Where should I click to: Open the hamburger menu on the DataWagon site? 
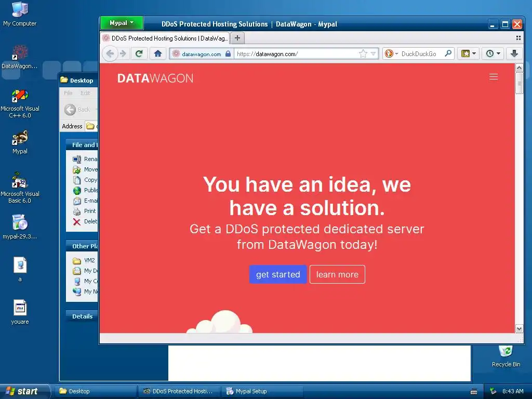[x=494, y=77]
